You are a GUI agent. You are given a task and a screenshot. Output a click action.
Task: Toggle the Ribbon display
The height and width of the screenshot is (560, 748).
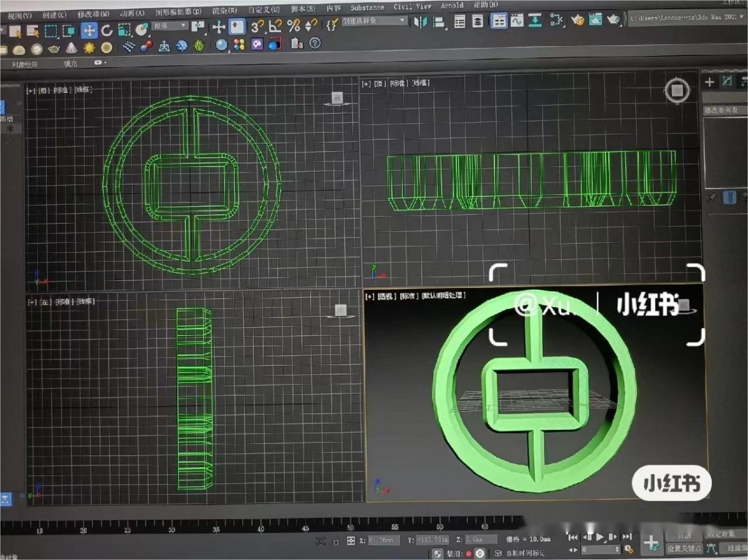point(499,21)
